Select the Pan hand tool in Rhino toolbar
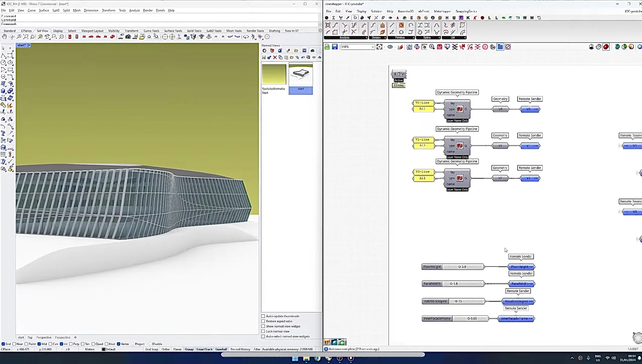 click(4, 37)
